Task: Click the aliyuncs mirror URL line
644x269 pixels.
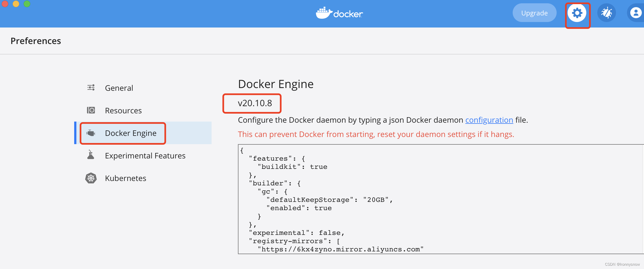Action: point(340,249)
